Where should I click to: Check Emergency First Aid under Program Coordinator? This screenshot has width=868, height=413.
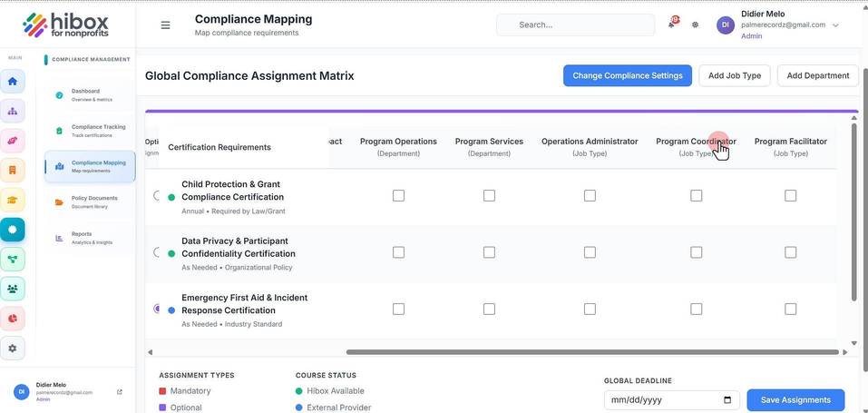697,309
